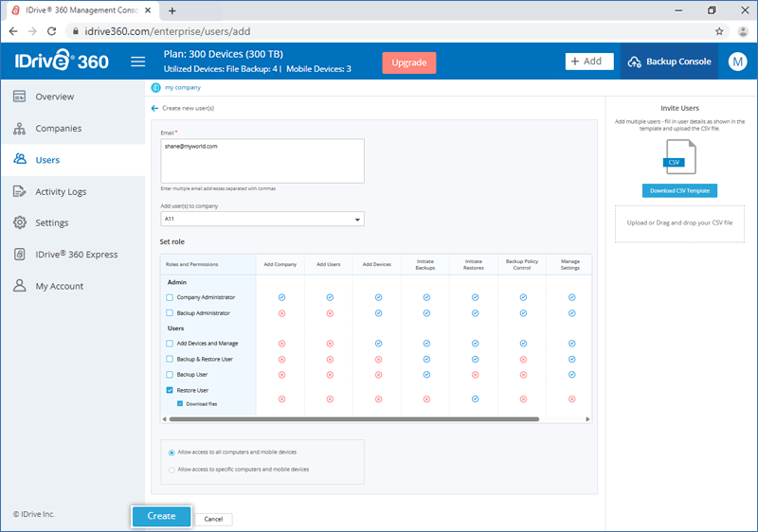758x532 pixels.
Task: Expand the Add button in header
Action: (x=586, y=62)
